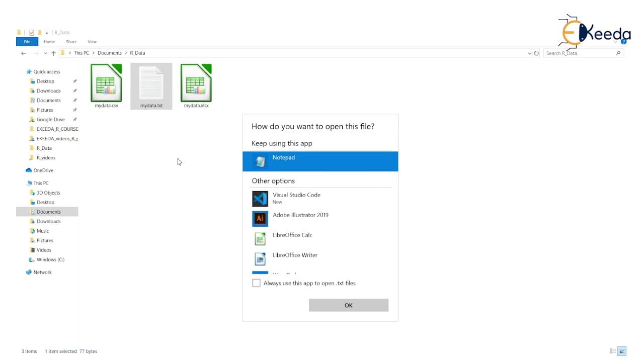Click Documents in breadcrumb path
644x362 pixels.
110,53
